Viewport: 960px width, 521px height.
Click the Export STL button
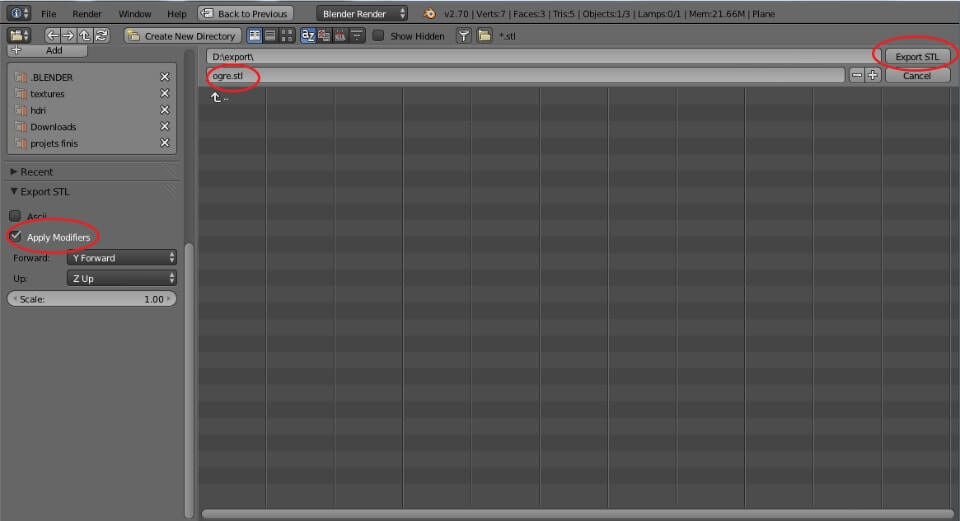(917, 56)
